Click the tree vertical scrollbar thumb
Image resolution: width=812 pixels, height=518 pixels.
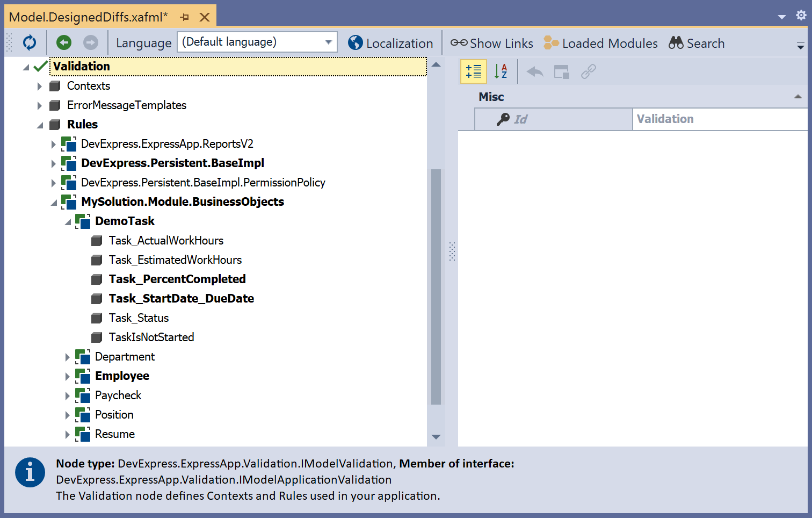[436, 286]
